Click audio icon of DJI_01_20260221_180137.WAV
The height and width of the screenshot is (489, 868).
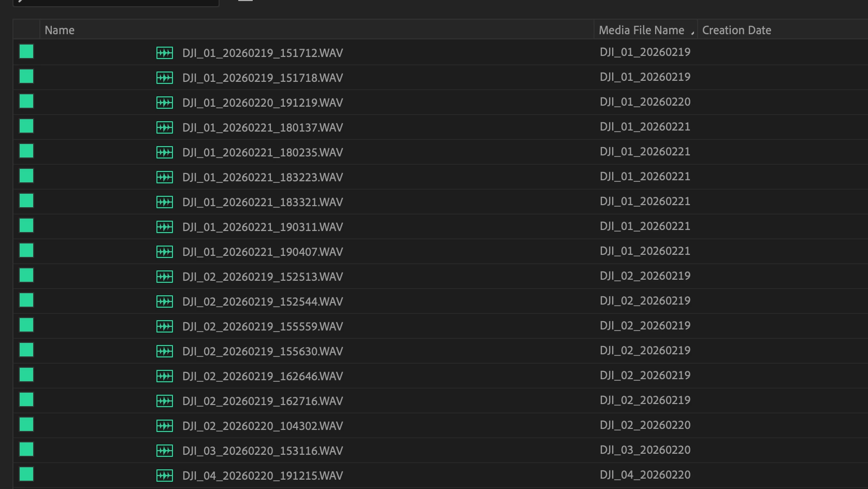[x=165, y=127]
